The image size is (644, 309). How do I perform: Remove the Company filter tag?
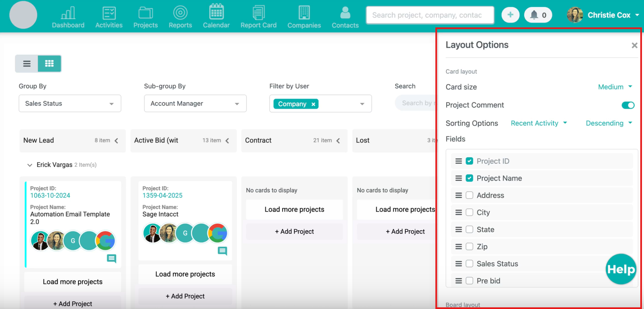point(313,104)
